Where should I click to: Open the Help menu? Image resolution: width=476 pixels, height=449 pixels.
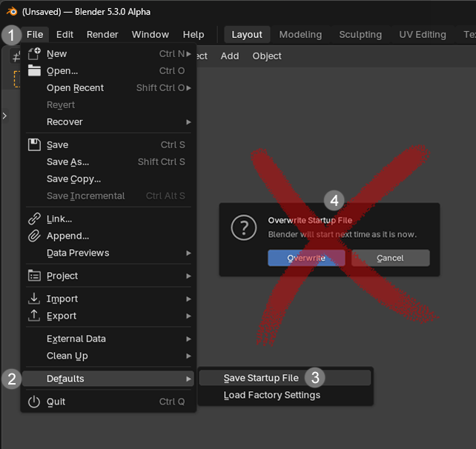coord(194,35)
